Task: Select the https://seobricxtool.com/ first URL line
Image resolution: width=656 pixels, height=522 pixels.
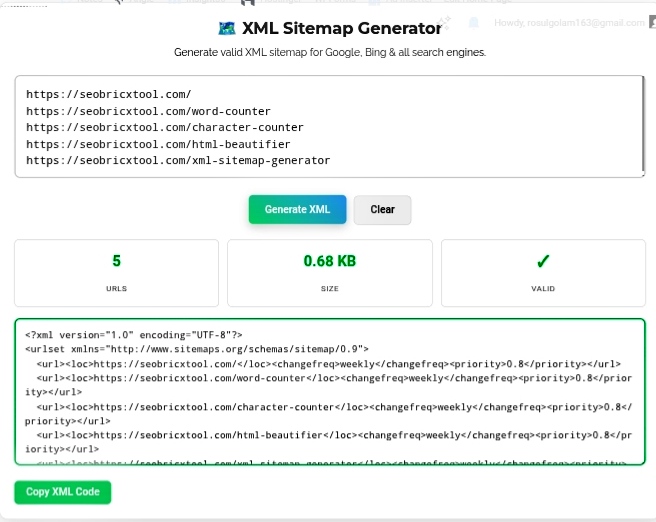Action: click(108, 95)
